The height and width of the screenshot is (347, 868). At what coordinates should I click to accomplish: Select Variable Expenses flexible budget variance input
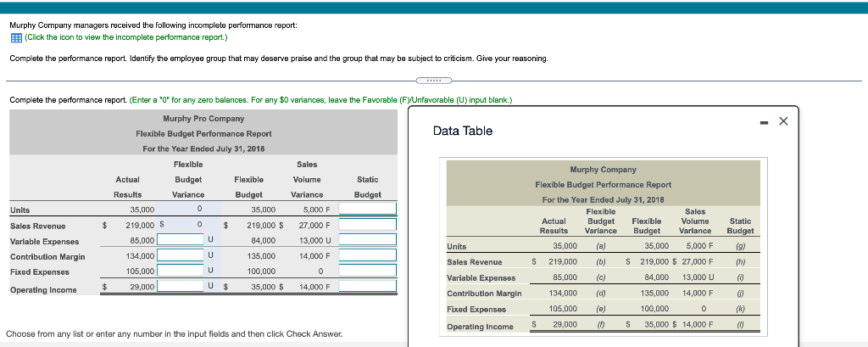tap(181, 239)
